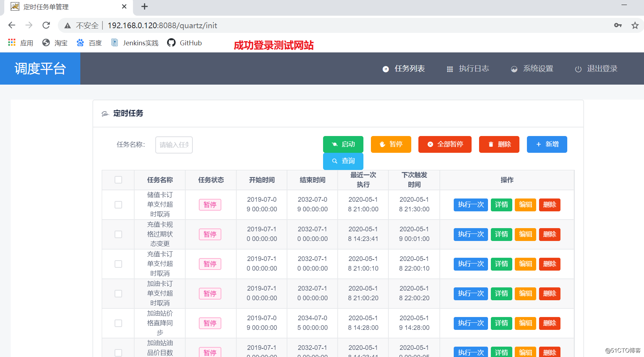Focus the 任务名称 search input field
Image resolution: width=644 pixels, height=357 pixels.
(174, 145)
